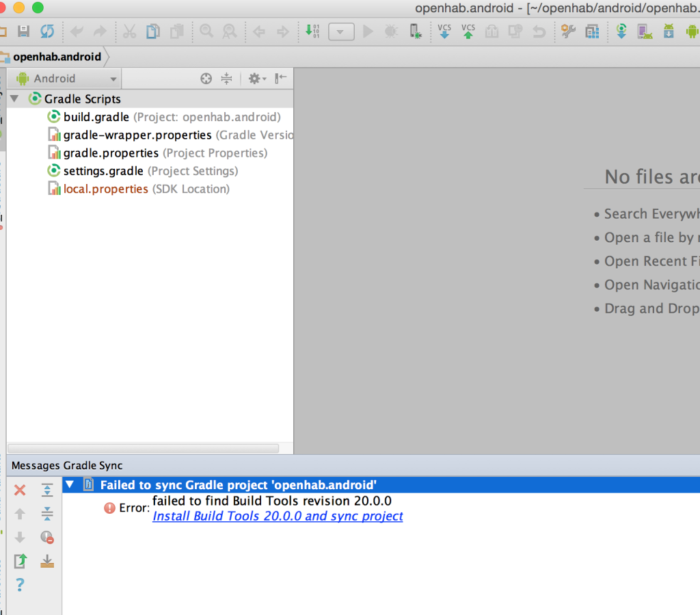Click the Save All toolbar icon
700x615 pixels.
coord(23,31)
